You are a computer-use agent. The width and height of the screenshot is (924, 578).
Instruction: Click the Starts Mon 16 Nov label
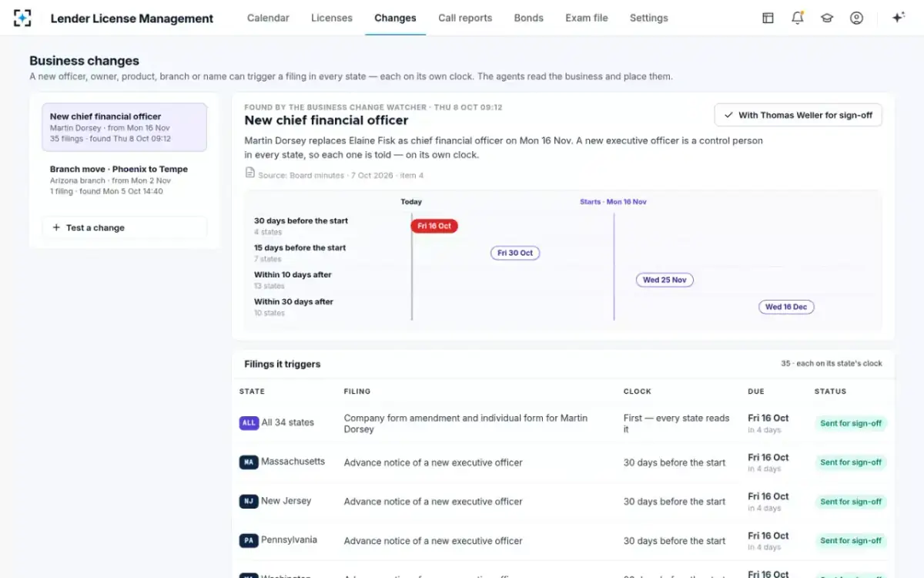click(x=613, y=202)
